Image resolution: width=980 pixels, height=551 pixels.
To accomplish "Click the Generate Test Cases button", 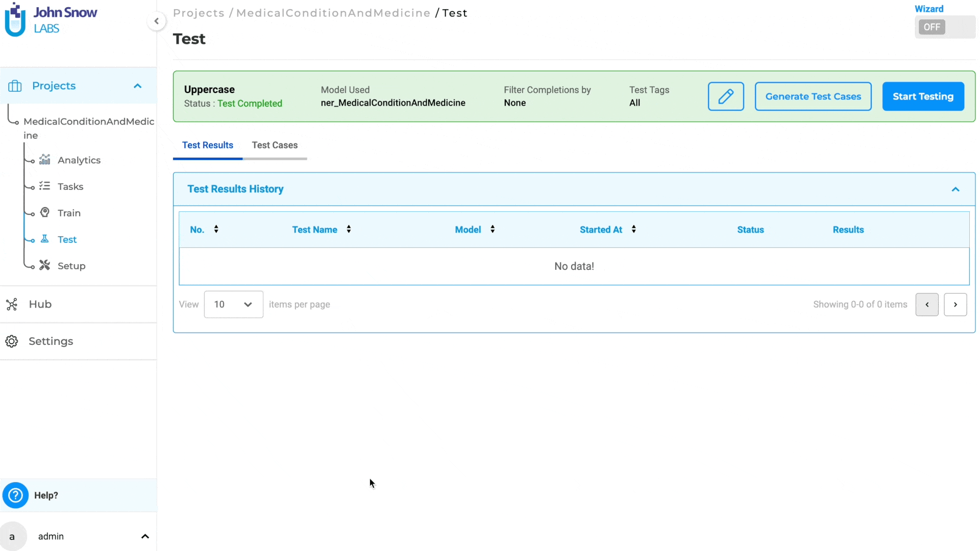I will point(813,96).
